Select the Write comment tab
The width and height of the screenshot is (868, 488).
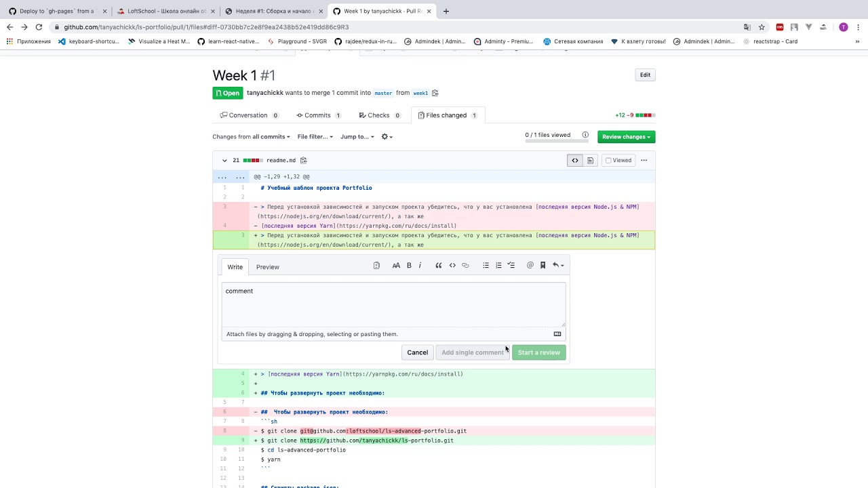[x=235, y=267]
